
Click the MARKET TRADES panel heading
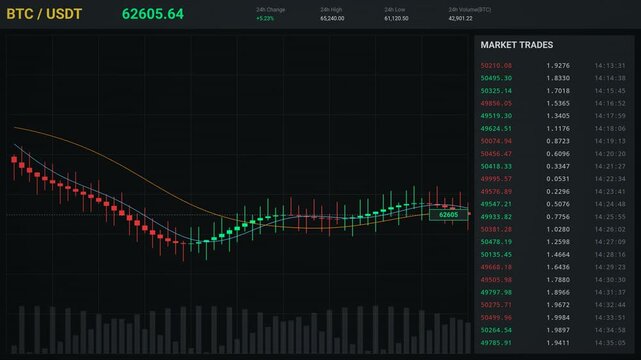coord(517,45)
